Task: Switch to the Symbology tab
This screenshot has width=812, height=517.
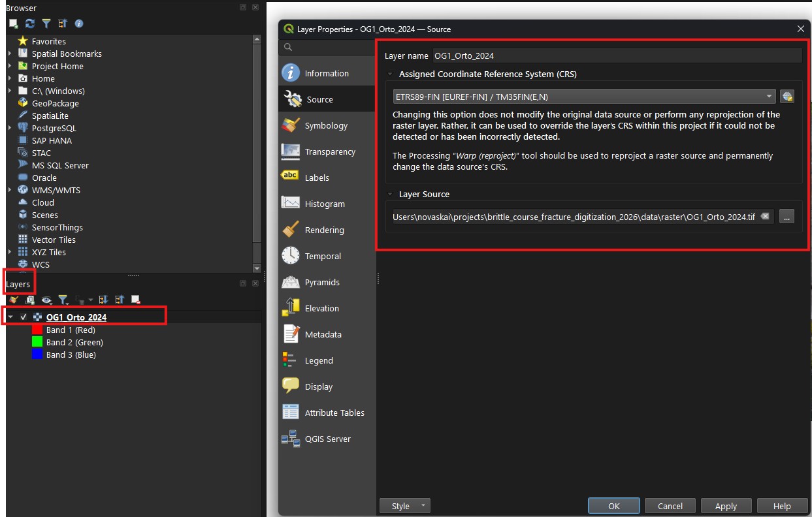Action: tap(327, 125)
